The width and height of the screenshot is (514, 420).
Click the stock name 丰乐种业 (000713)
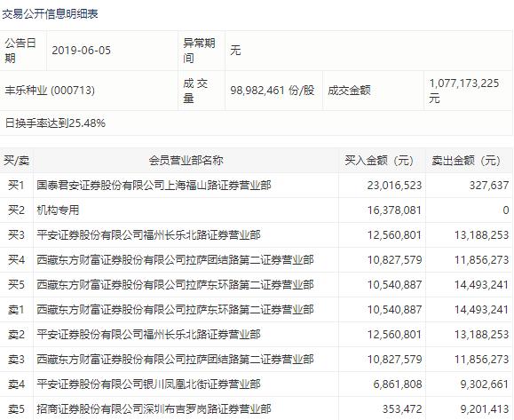50,91
